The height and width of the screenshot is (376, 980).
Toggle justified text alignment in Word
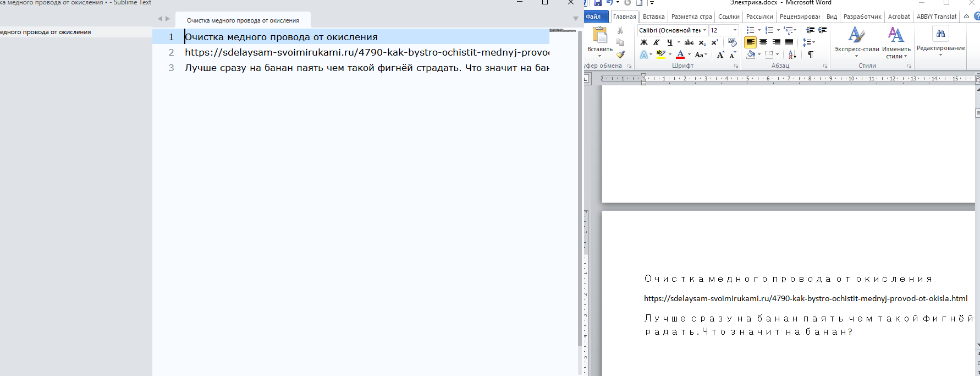point(789,42)
